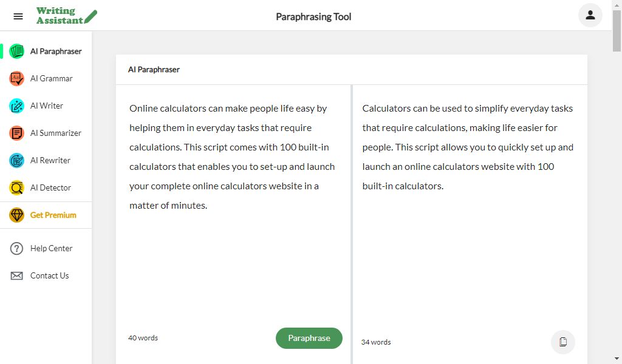Open the user account profile icon
Screen dimensions: 622x364
[x=590, y=16]
